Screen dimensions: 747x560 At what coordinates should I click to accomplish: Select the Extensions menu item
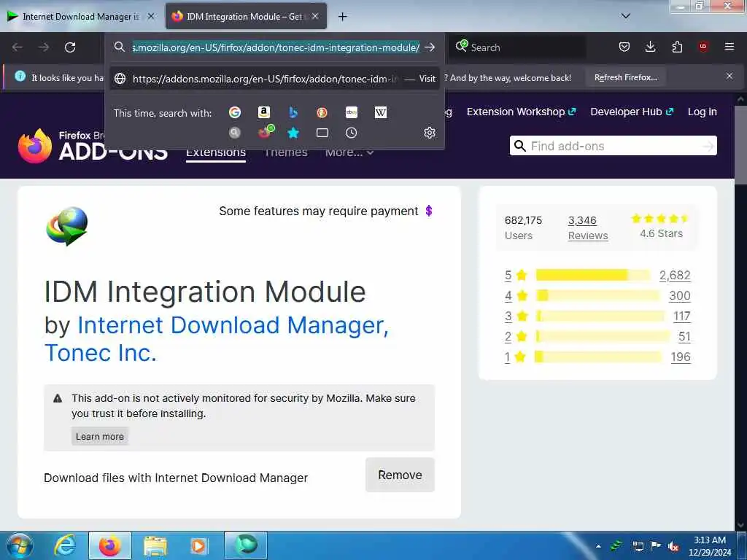click(x=216, y=152)
